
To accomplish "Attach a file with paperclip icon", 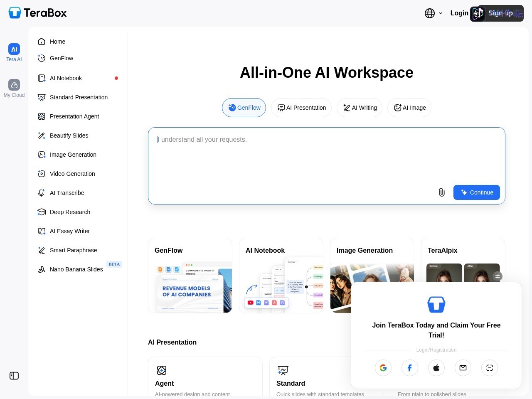I will click(442, 192).
